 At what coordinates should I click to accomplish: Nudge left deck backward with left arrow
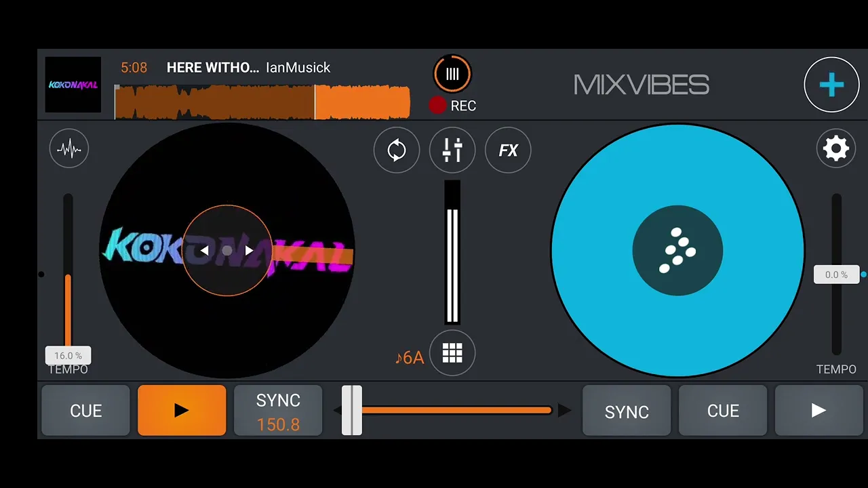tap(204, 251)
